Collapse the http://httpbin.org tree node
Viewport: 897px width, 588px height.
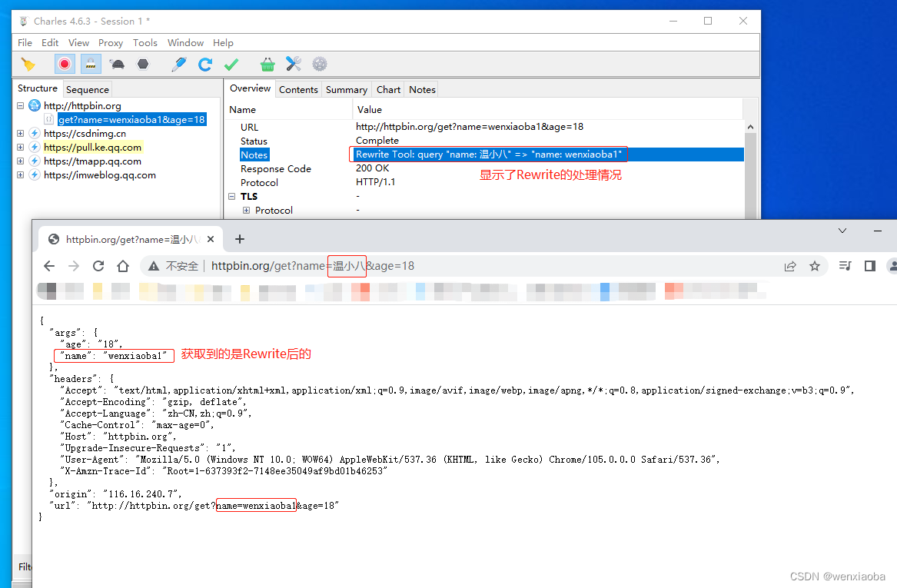(21, 106)
